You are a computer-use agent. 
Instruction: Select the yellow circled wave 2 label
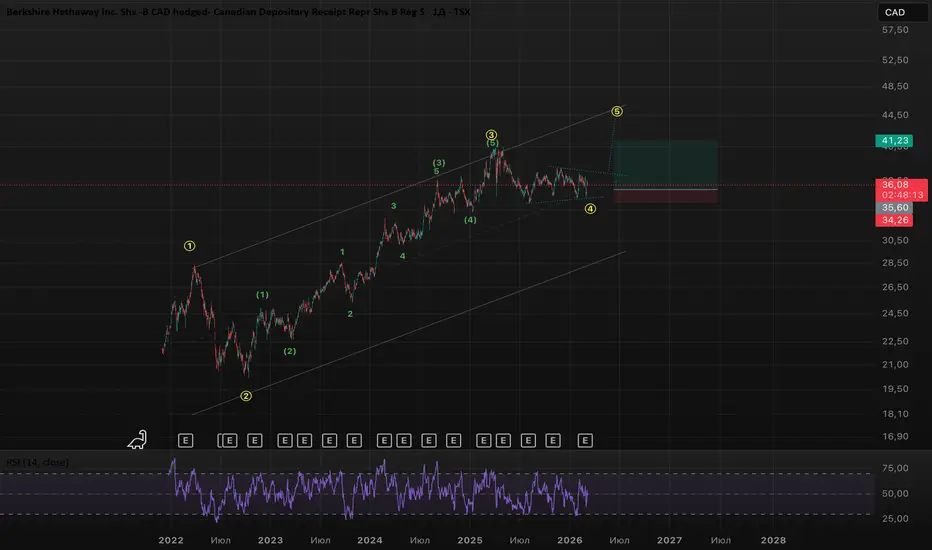point(245,396)
